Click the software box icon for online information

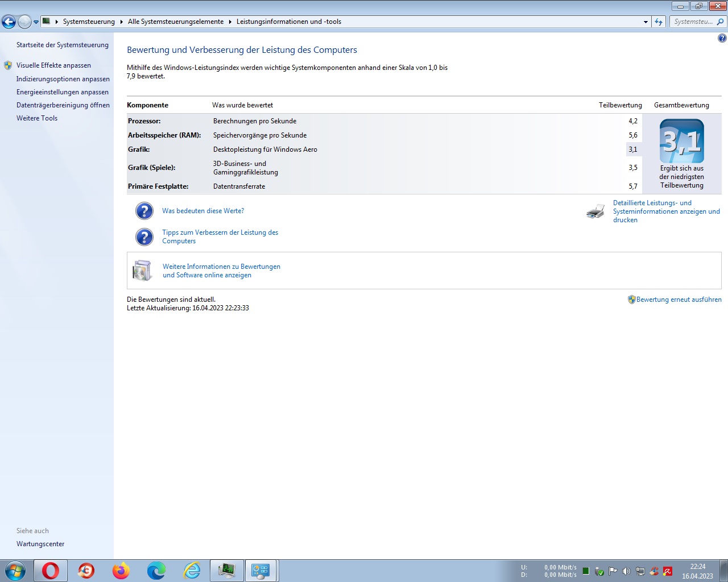click(x=142, y=271)
